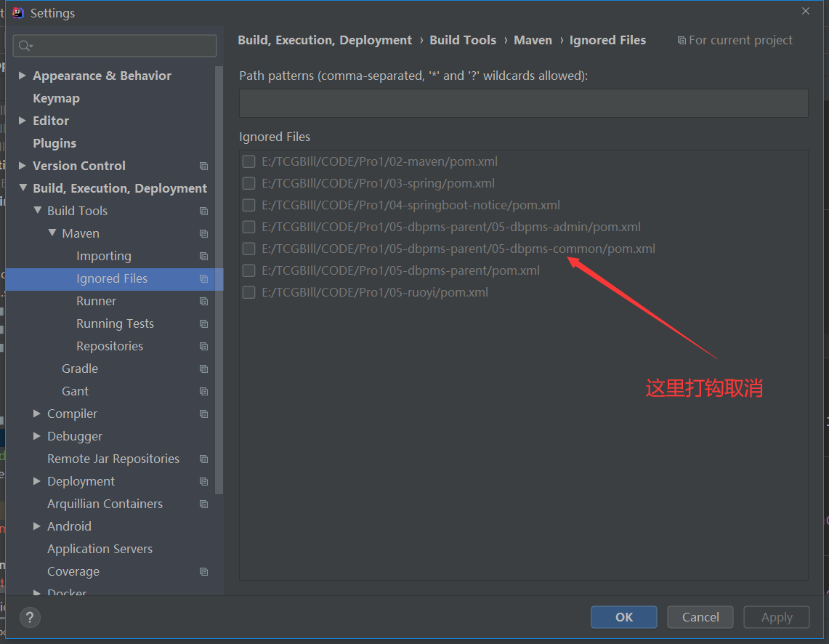
Task: Open the help question mark button
Action: click(30, 617)
